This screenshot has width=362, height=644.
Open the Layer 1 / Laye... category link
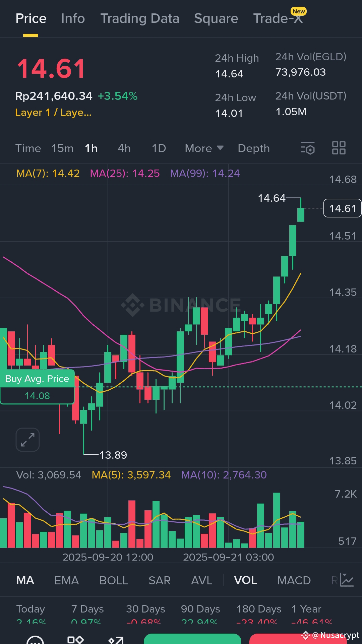point(53,113)
